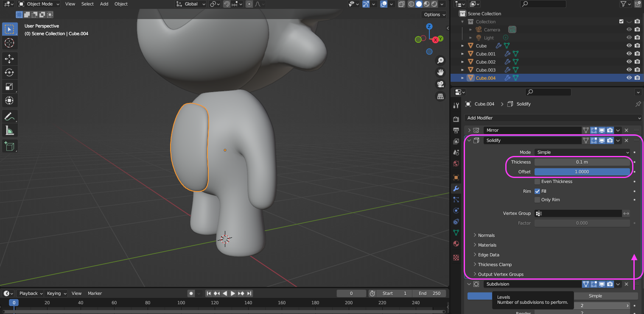Uncheck the Rim Fill checkbox
Screen dimensions: 644x314
(537, 191)
